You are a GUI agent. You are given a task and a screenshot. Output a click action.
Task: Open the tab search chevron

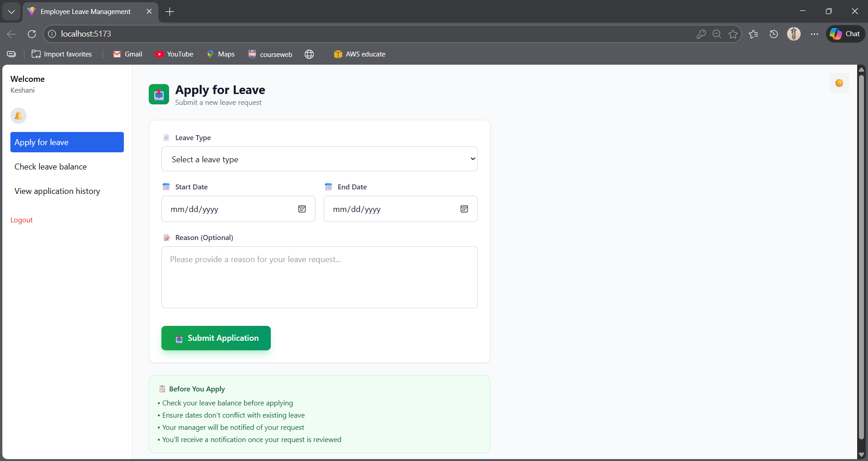pos(11,11)
